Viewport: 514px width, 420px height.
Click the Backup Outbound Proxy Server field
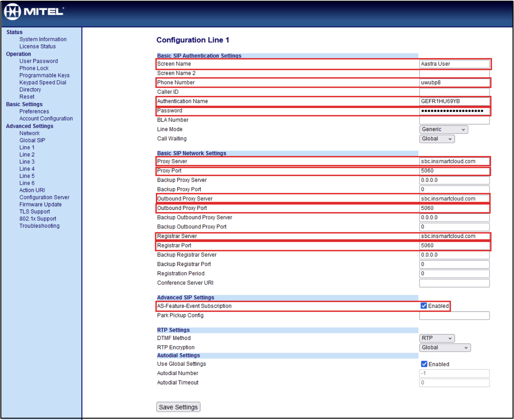[454, 217]
